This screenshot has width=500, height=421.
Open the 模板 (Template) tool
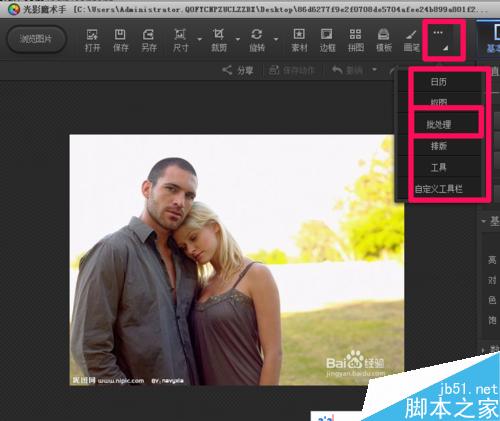(x=384, y=40)
